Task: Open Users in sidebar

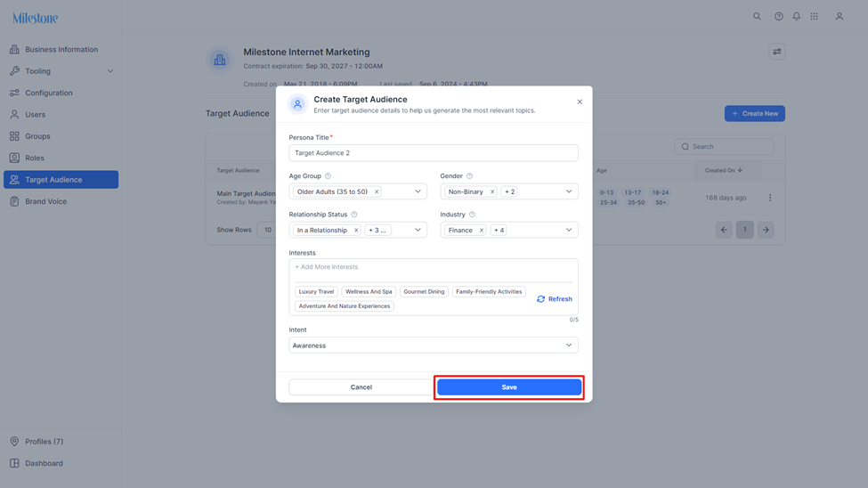Action: 61,115
